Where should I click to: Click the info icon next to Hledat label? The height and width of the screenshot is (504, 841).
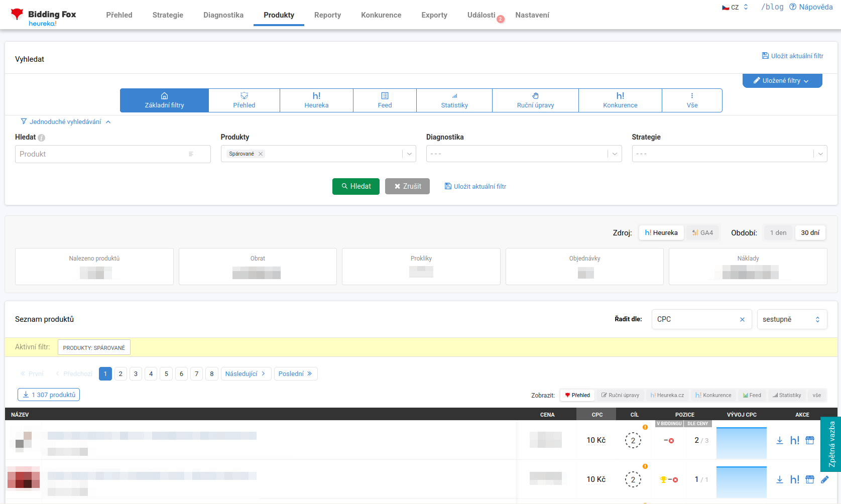tap(42, 138)
